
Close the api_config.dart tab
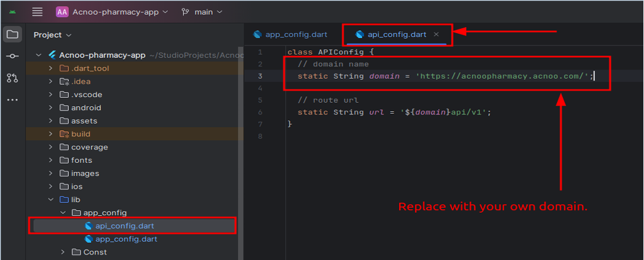[437, 34]
